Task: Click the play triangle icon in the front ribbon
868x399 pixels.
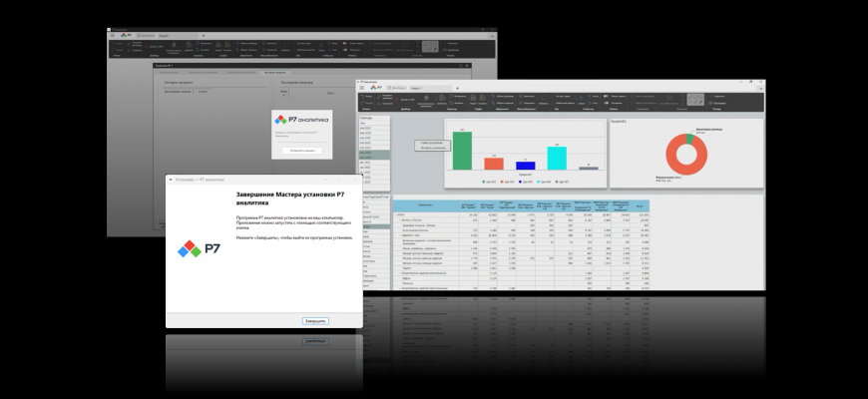Action: coord(582,98)
